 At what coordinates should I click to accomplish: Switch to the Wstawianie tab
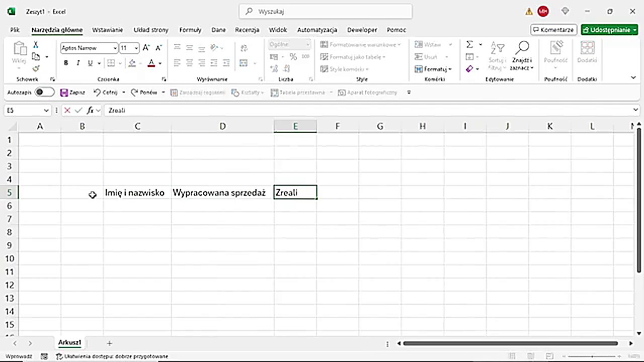pos(108,30)
